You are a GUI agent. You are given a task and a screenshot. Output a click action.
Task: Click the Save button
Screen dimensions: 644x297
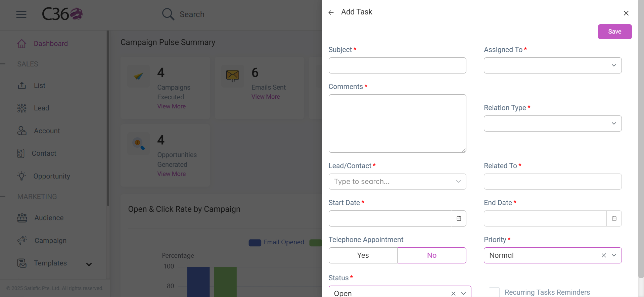tap(614, 32)
